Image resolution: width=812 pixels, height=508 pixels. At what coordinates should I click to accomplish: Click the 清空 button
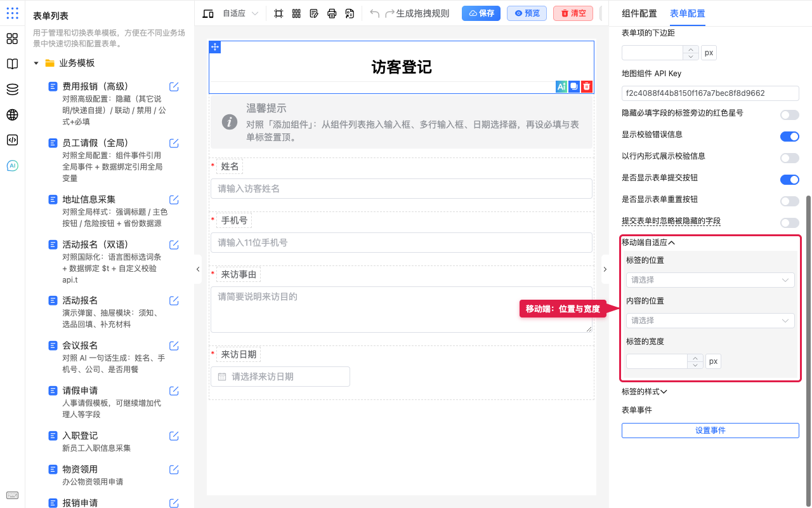click(x=573, y=13)
